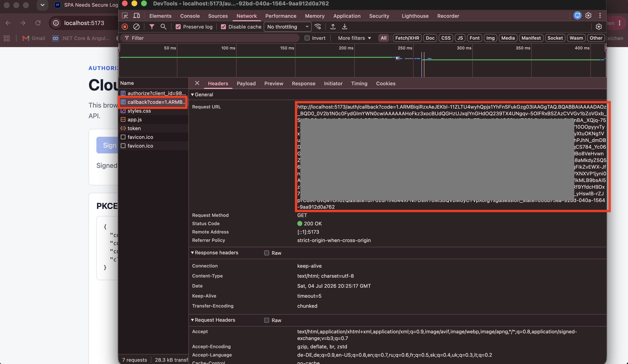
Task: Open the Lighthouse panel
Action: [415, 16]
